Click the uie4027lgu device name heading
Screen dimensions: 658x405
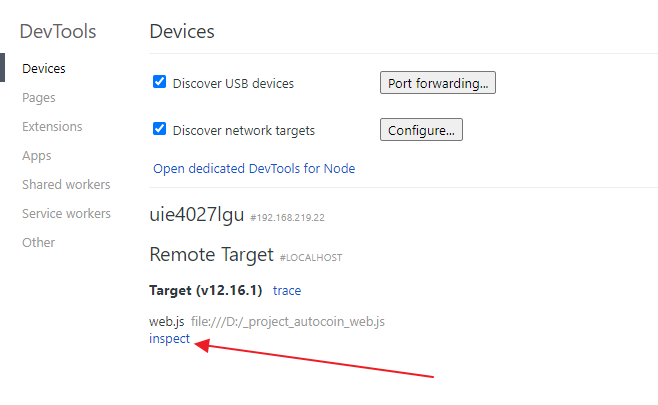[x=196, y=214]
